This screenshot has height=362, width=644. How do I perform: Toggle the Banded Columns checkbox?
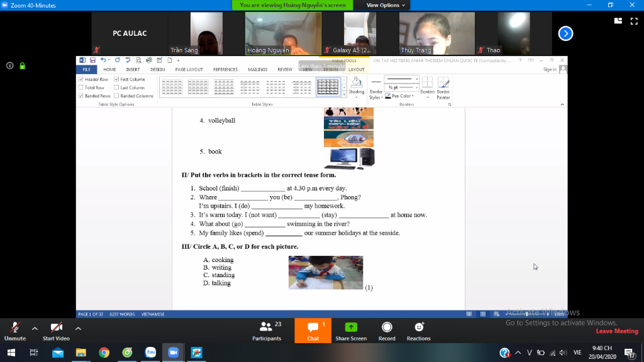(116, 96)
